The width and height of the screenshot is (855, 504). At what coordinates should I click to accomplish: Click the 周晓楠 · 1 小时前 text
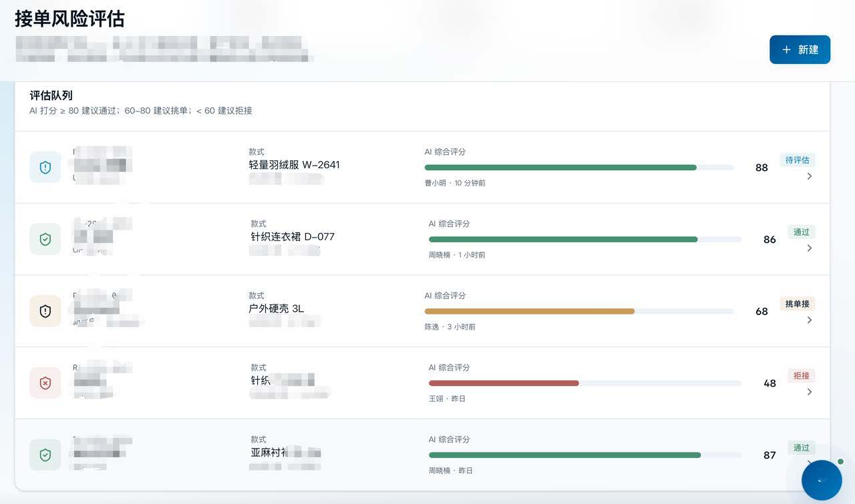[x=457, y=255]
